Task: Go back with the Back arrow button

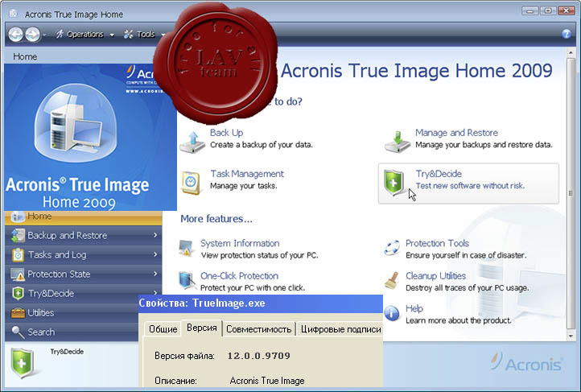Action: [16, 35]
